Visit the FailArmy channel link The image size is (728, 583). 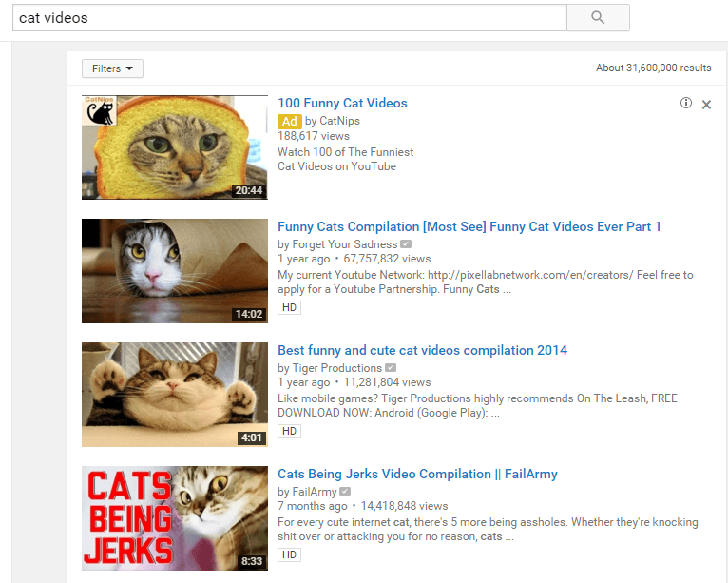[315, 492]
